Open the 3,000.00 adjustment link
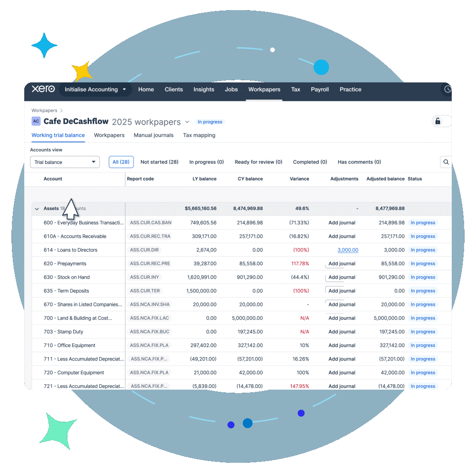 [347, 250]
